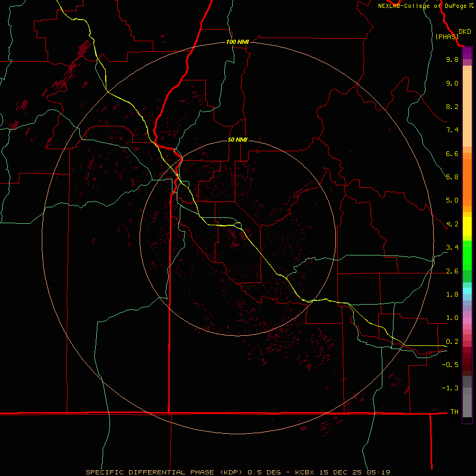
Task: Pick the pink swatch in the color bar
Action: (467, 321)
